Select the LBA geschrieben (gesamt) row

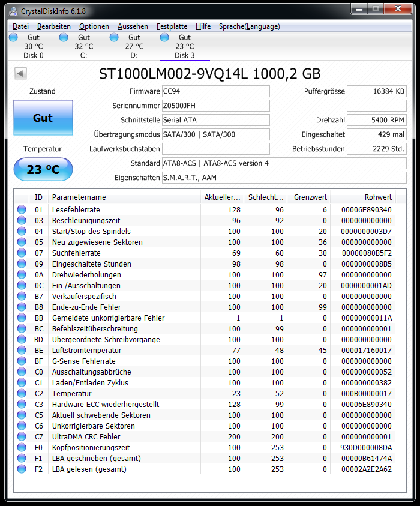[x=205, y=458]
